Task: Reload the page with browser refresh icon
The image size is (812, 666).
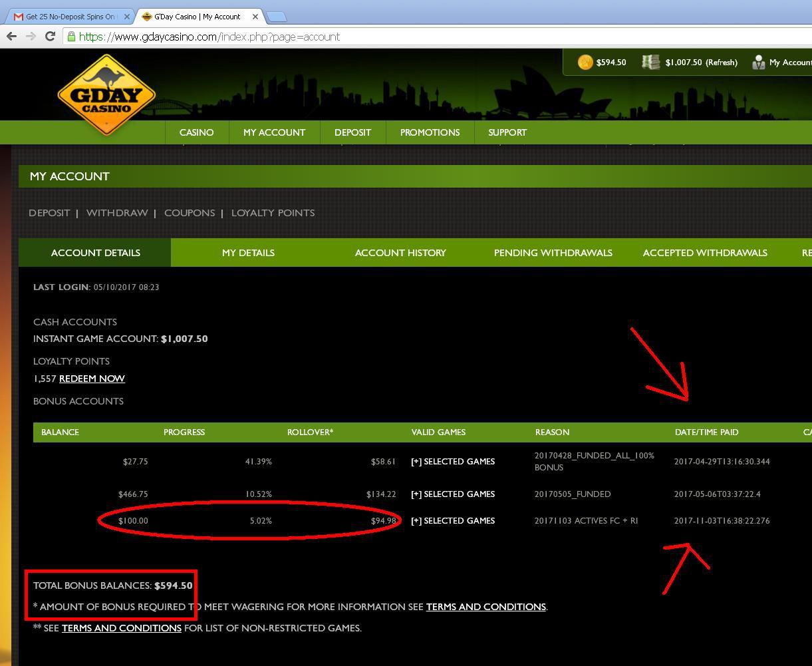Action: [50, 37]
